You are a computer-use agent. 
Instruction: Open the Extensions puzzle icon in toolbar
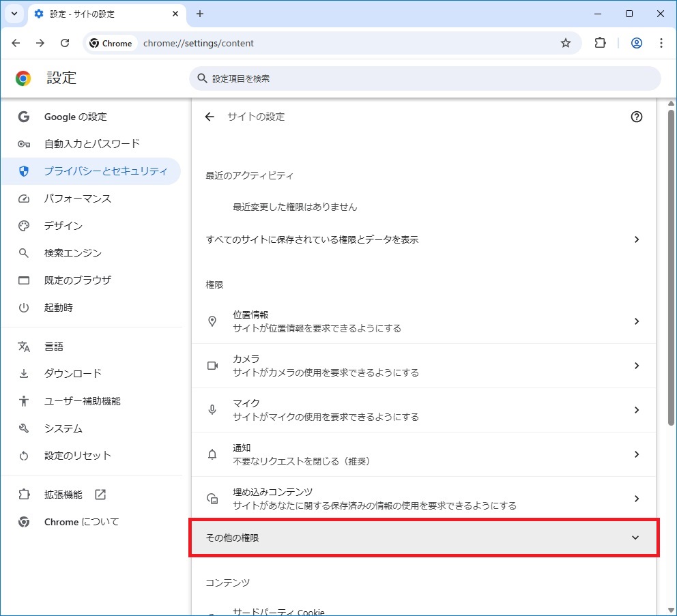pos(600,43)
